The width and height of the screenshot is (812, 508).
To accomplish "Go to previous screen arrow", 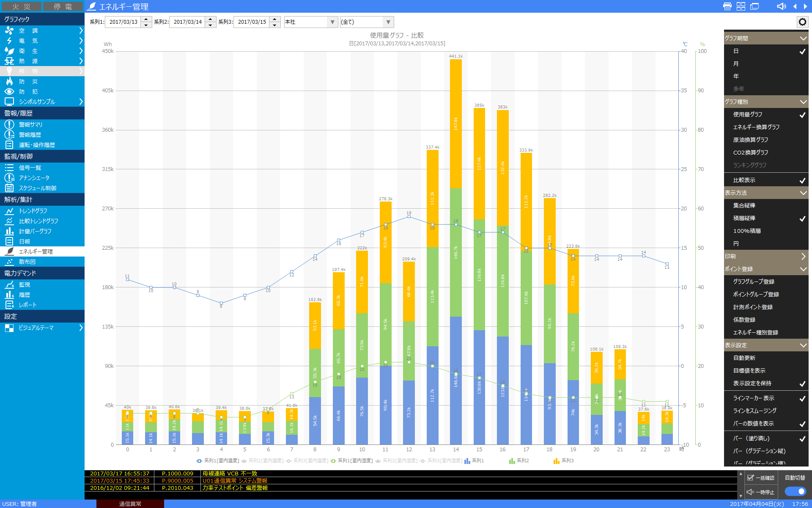I will (x=795, y=6).
